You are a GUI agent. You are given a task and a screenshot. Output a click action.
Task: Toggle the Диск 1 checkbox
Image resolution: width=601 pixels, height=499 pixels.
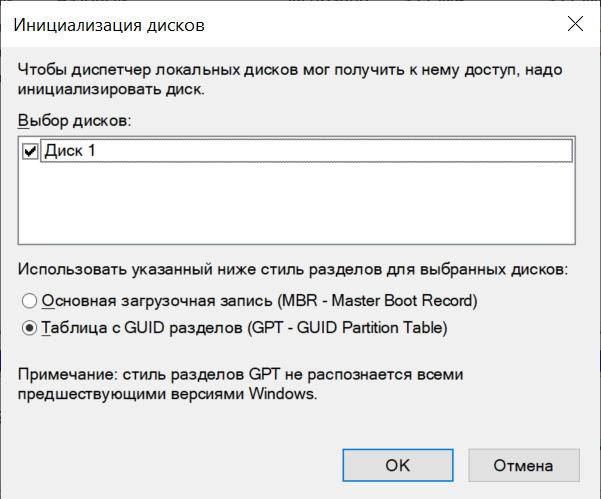29,150
